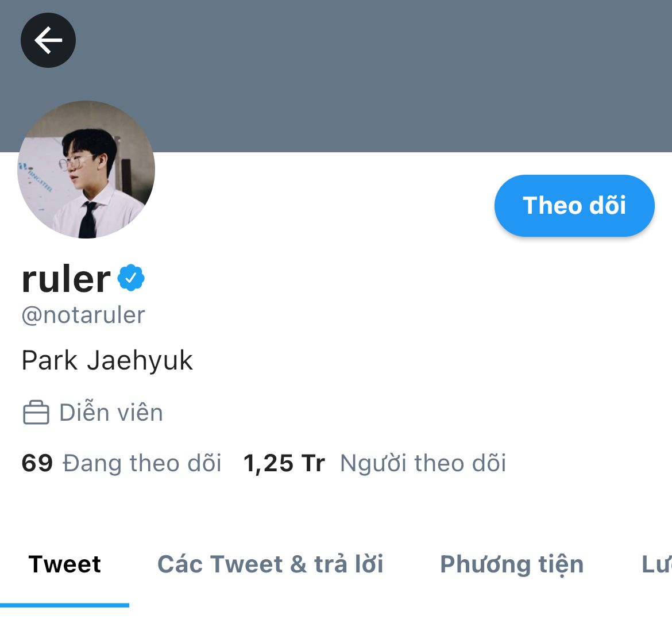Open the Phương tiện tab
672x623 pixels.
click(512, 564)
